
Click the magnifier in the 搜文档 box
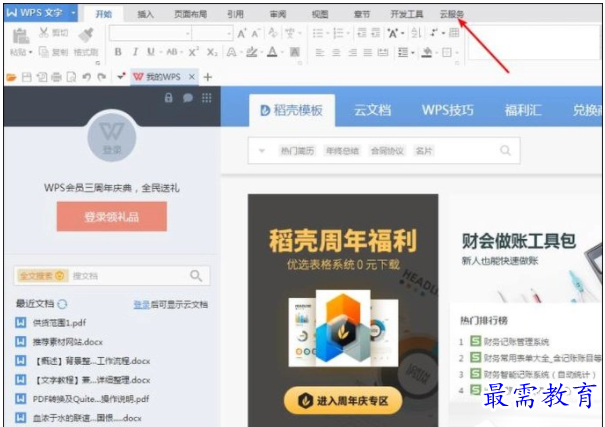pos(196,275)
